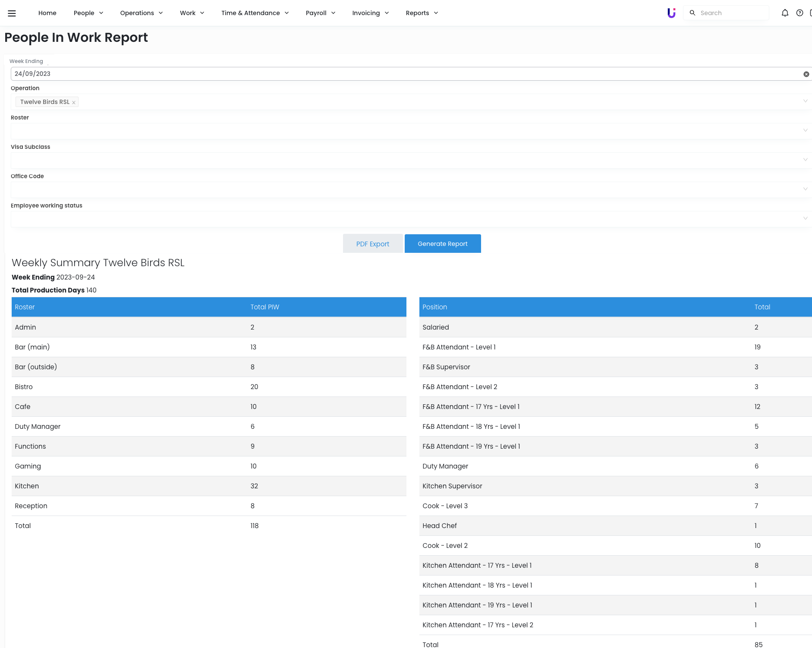Remove the Twelve Birds RSL tag
Viewport: 812px width, 648px height.
(x=74, y=102)
